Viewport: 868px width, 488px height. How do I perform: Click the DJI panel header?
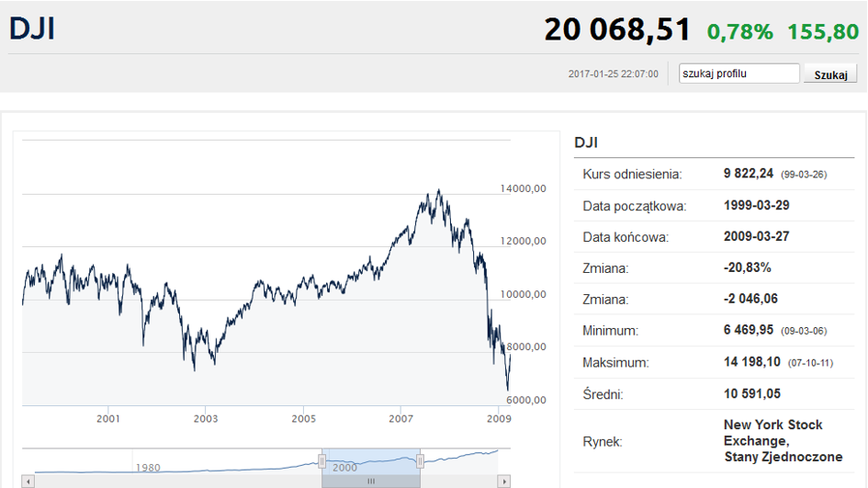tap(586, 142)
